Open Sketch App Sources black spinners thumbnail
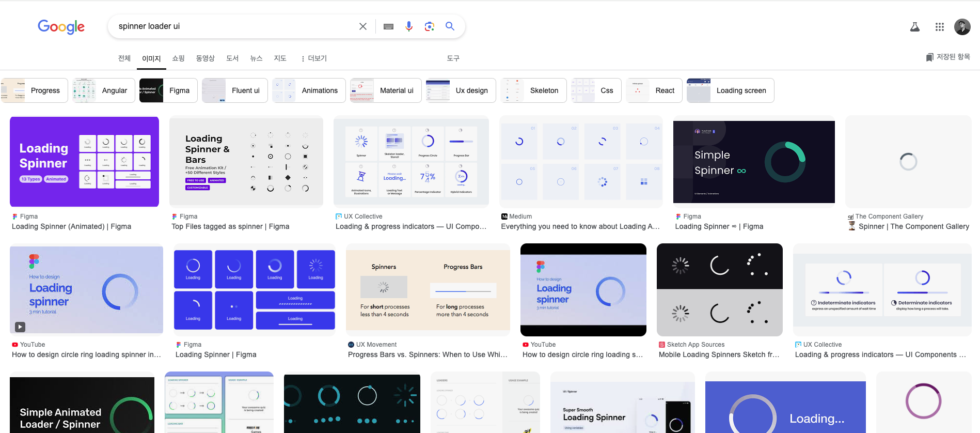Image resolution: width=980 pixels, height=433 pixels. click(720, 289)
